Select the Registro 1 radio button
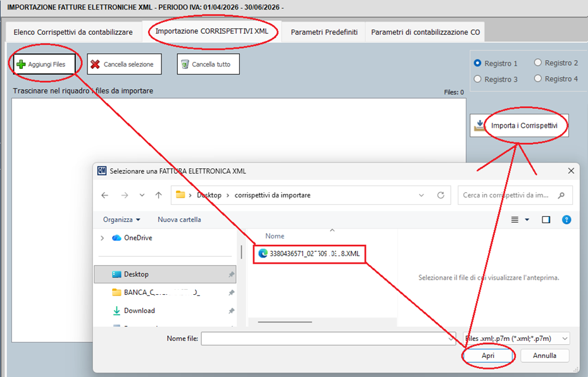Viewport: 588px width, 377px height. click(x=478, y=63)
